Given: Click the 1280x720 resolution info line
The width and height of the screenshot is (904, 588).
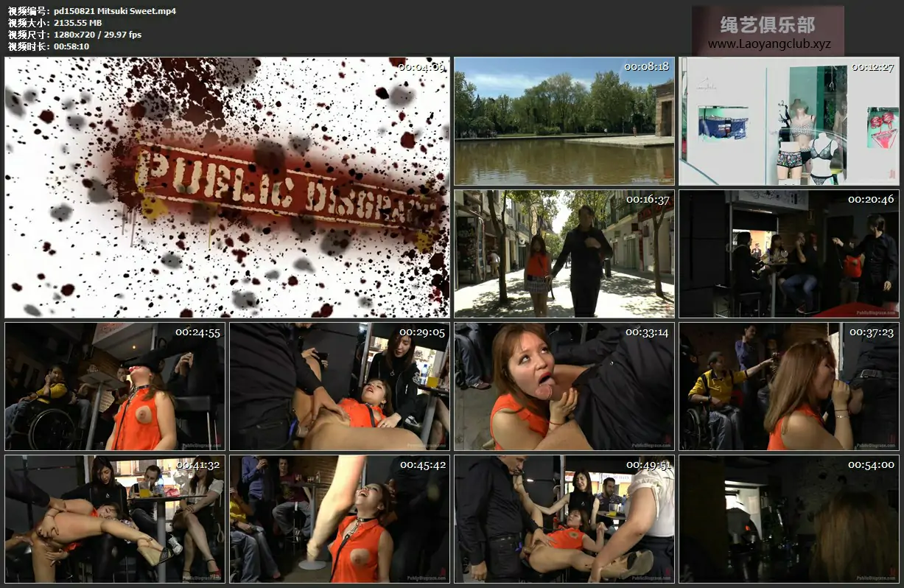Looking at the screenshot, I should tap(97, 35).
